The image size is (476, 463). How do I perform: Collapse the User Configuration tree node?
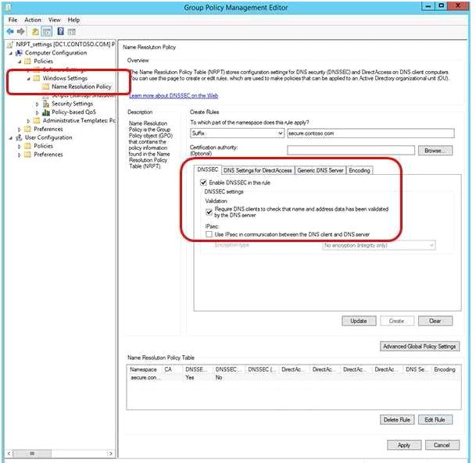[x=11, y=138]
